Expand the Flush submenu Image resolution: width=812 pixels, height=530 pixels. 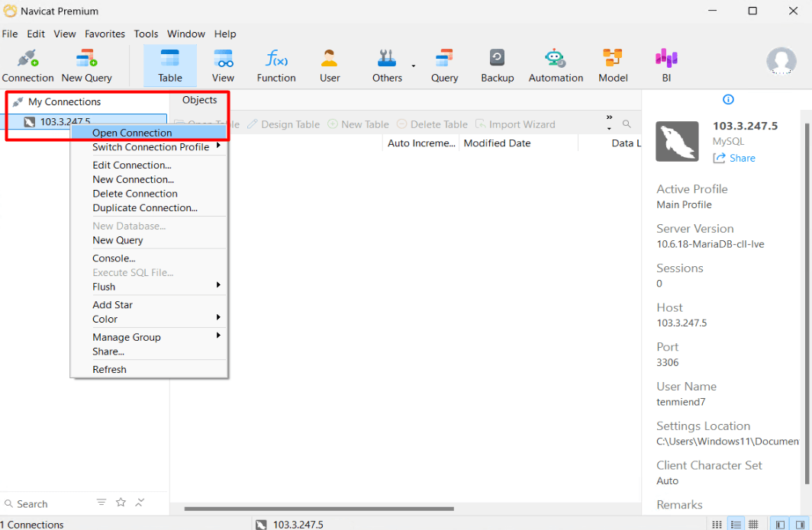(149, 287)
